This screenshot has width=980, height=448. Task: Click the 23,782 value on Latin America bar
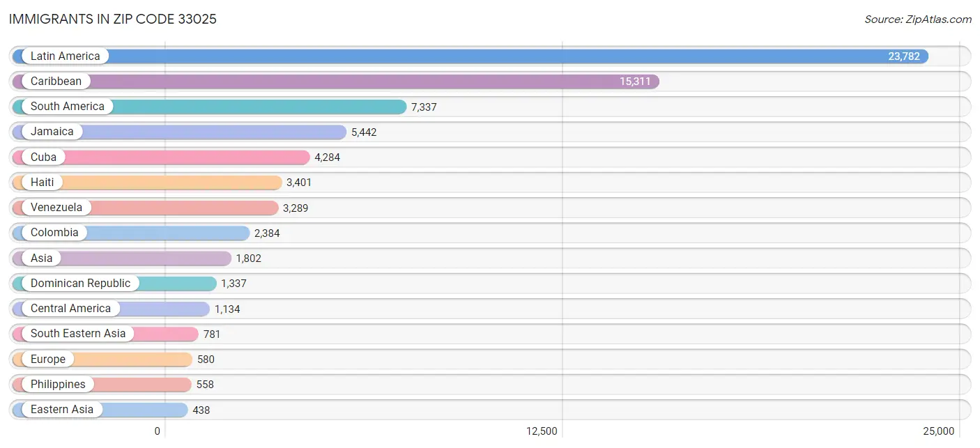tap(903, 56)
